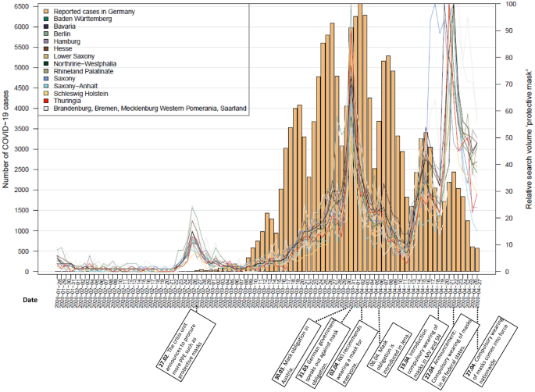535x392 pixels.
Task: Click the 'Bavaria' legend label
Action: [65, 27]
